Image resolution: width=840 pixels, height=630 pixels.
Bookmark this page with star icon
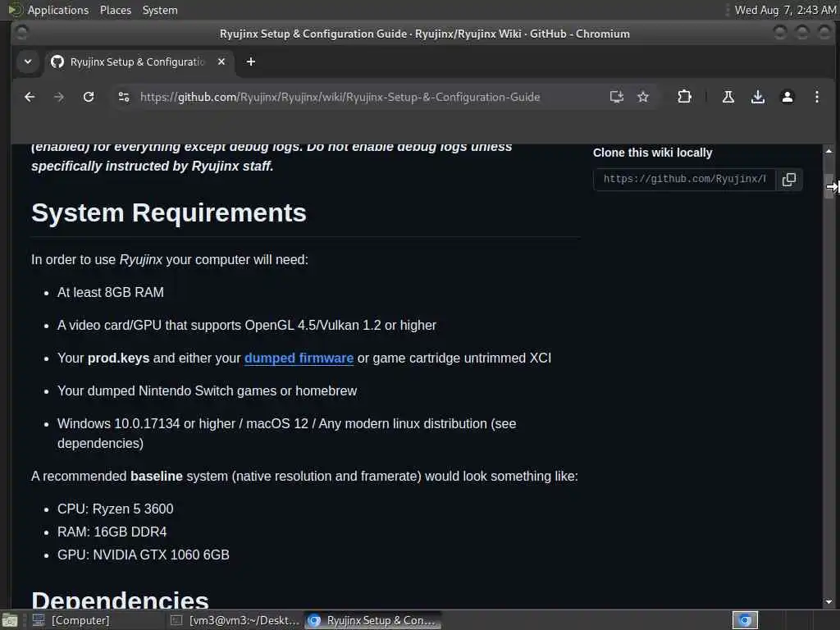643,97
